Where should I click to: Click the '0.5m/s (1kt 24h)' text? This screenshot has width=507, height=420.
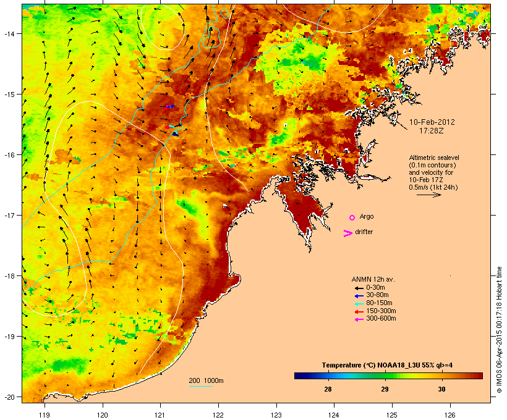click(433, 187)
